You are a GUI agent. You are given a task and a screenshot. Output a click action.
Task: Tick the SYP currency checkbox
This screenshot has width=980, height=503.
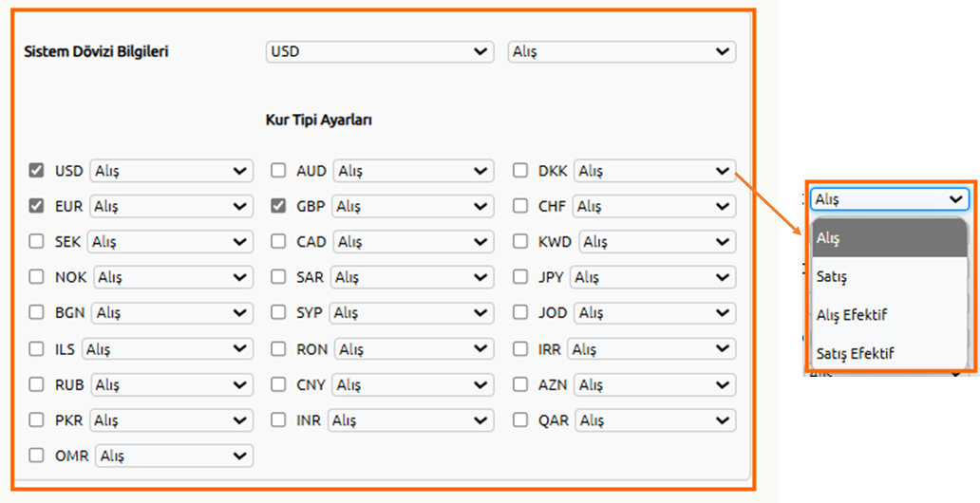278,312
